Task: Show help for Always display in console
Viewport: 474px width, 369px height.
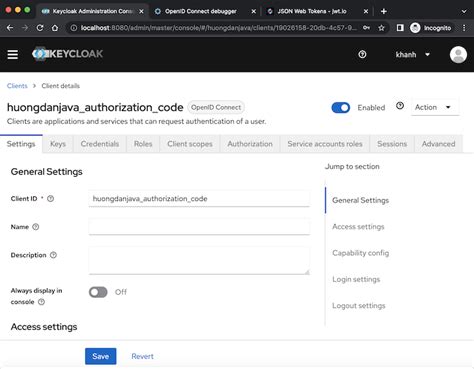Action: coord(41,302)
